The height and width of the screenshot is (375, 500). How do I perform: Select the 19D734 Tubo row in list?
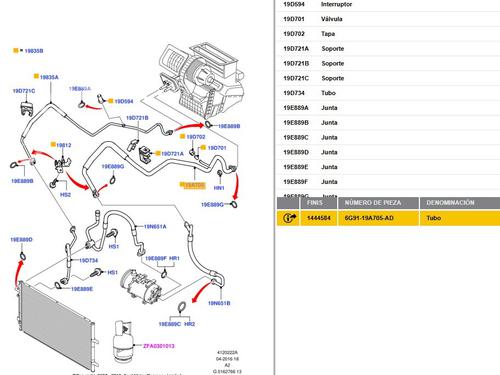tap(388, 93)
